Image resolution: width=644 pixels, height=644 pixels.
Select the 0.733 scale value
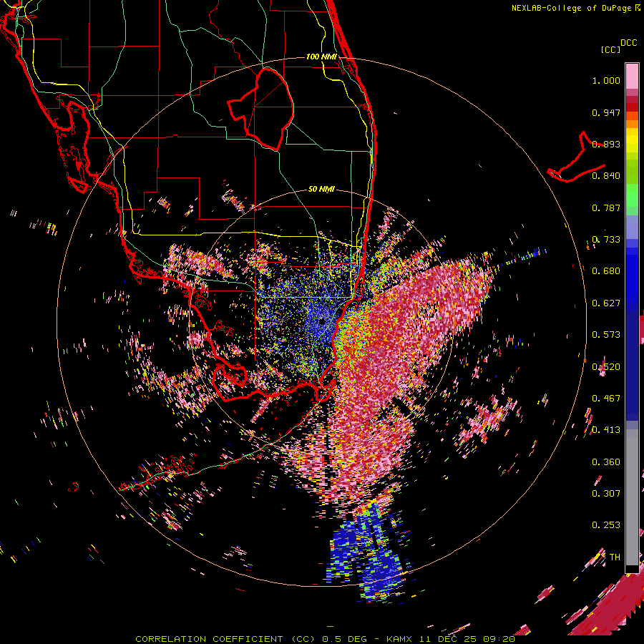tap(606, 240)
